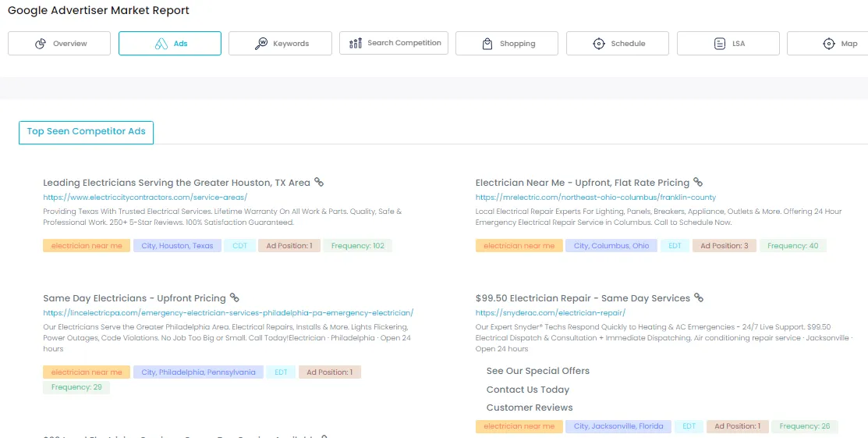Click the document icon on LSA tab
868x438 pixels.
point(719,44)
